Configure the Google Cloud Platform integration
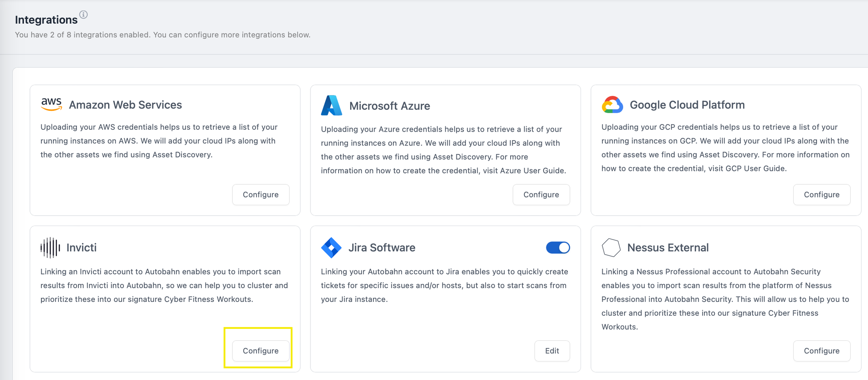The width and height of the screenshot is (868, 380). click(x=822, y=194)
